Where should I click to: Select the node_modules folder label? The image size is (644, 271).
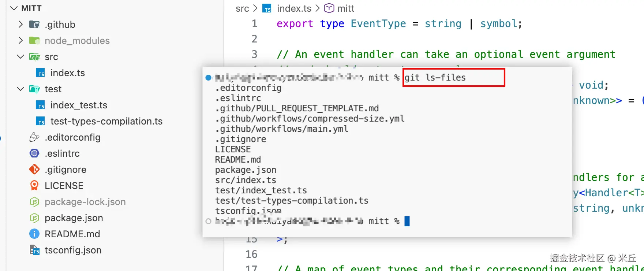click(77, 41)
